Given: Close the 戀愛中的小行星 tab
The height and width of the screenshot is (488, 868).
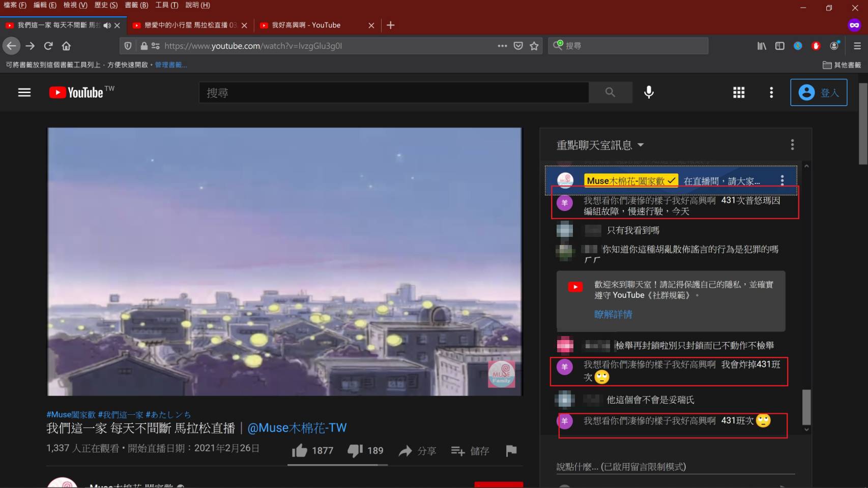Looking at the screenshot, I should coord(244,25).
